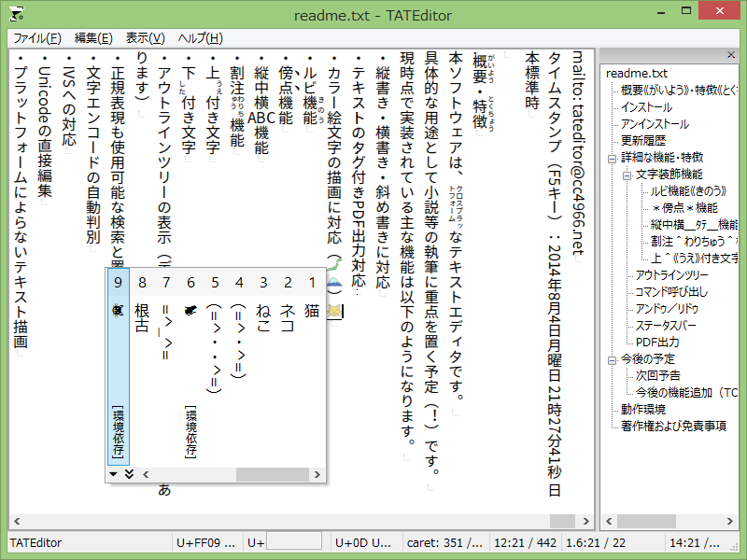
Task: Click the outline panel scrollbar thumb
Action: click(x=646, y=521)
